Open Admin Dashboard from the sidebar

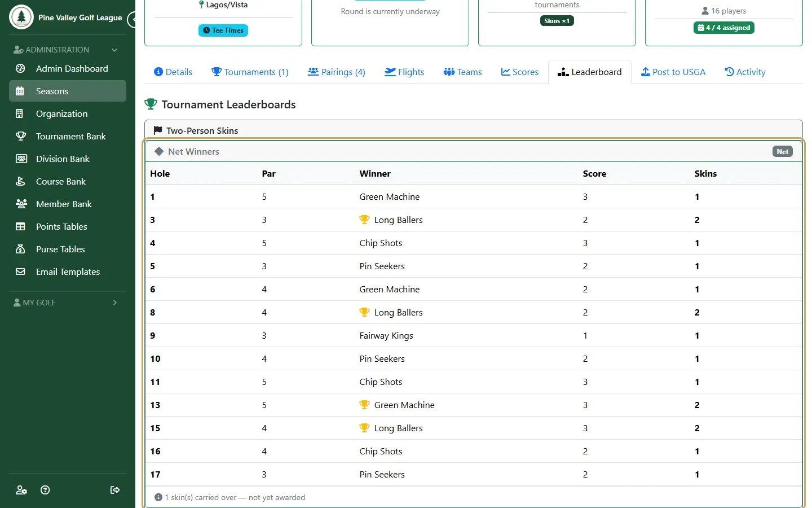tap(68, 68)
